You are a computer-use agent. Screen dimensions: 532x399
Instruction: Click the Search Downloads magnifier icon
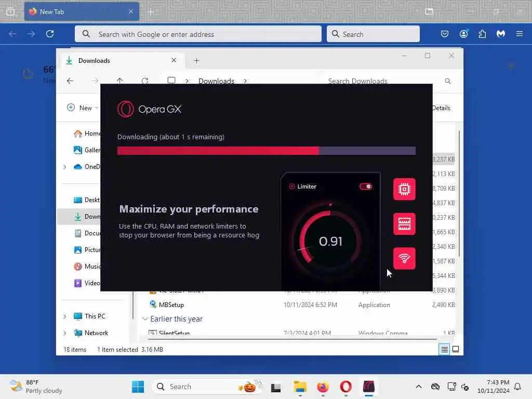tap(447, 81)
